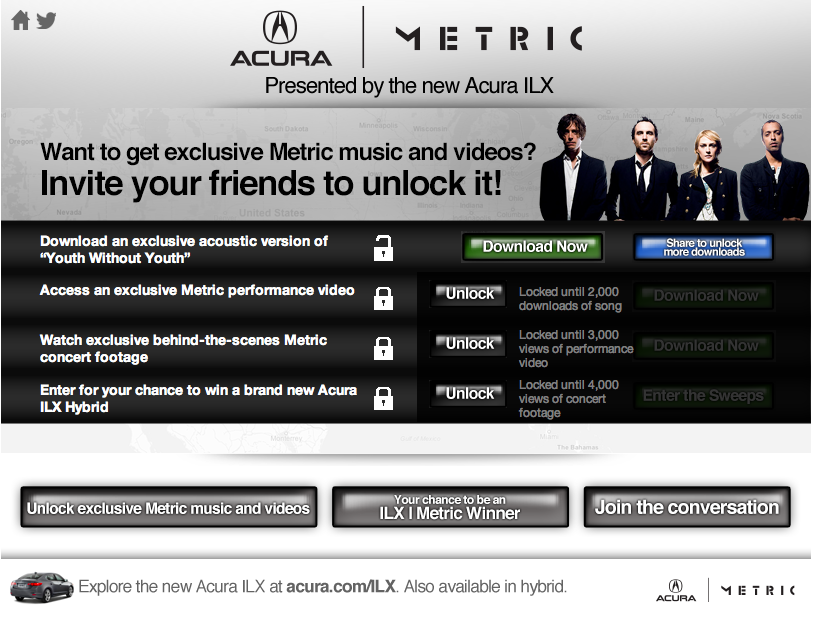
Task: Click the dimmed Enter the Sweeps button
Action: 704,396
